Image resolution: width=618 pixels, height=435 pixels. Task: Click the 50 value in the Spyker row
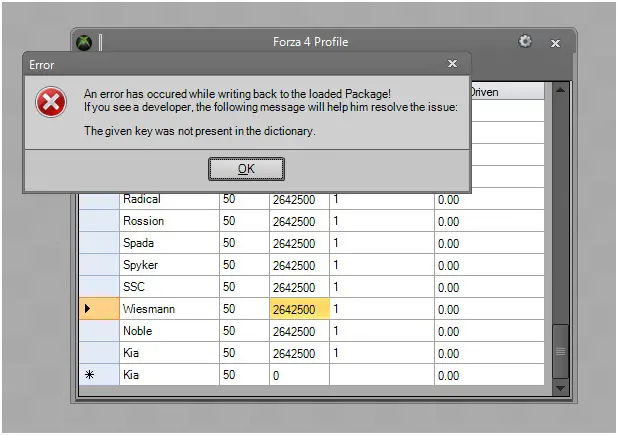tap(229, 265)
